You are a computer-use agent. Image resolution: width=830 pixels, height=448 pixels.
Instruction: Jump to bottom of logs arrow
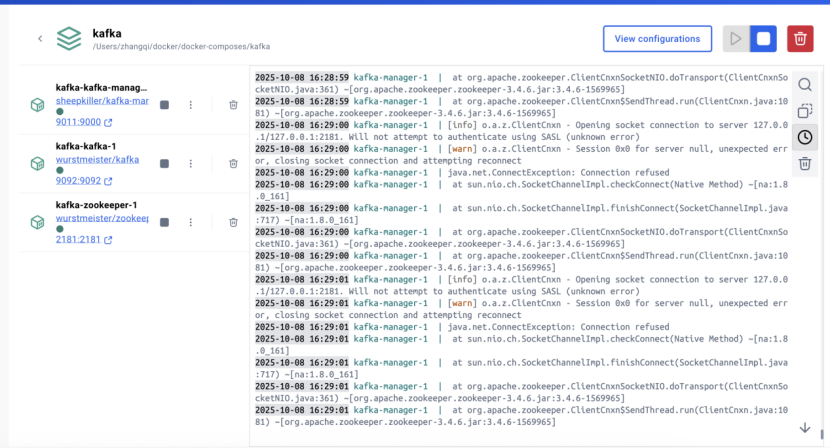(x=805, y=427)
